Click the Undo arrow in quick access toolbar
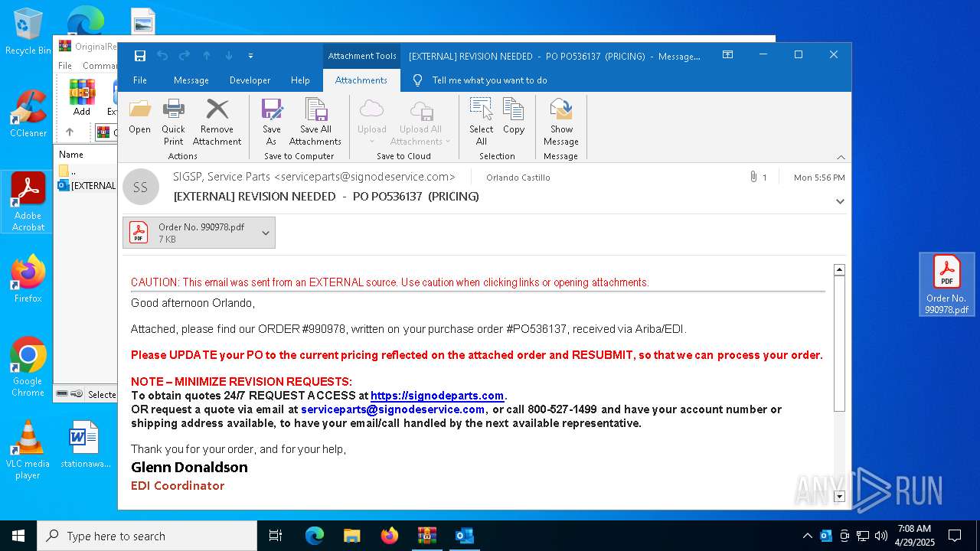The width and height of the screenshot is (980, 551). tap(162, 56)
